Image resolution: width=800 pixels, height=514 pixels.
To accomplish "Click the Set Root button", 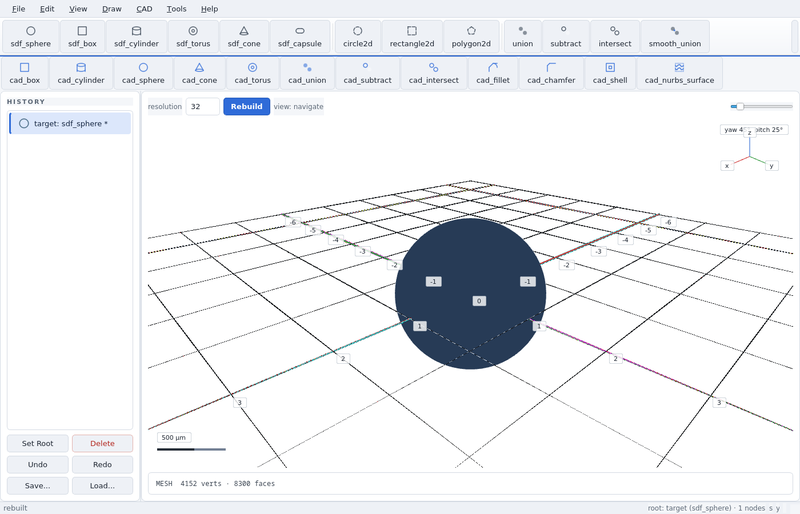I will [37, 443].
